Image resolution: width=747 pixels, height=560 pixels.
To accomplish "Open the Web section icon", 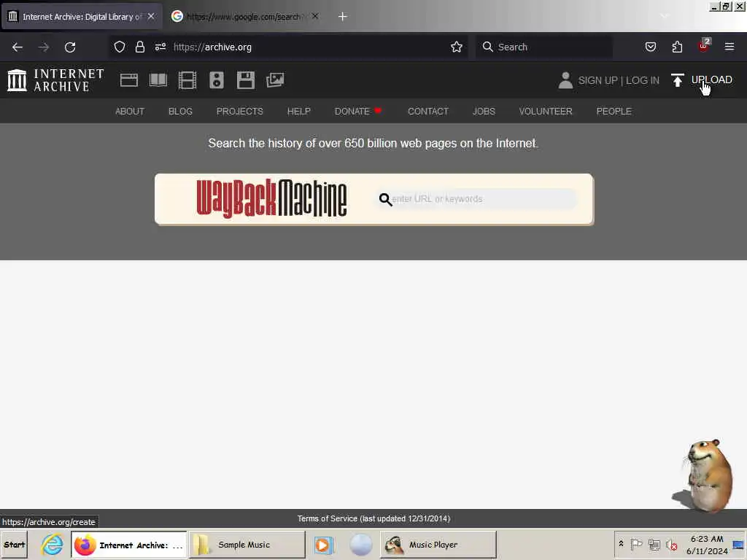I will 128,80.
